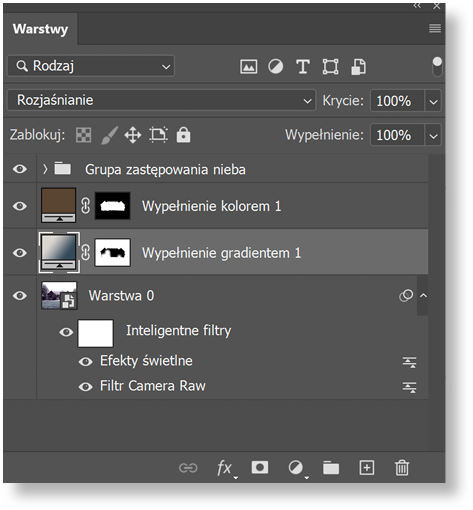
Task: Open Krycie opacity dropdown arrow
Action: (x=433, y=101)
